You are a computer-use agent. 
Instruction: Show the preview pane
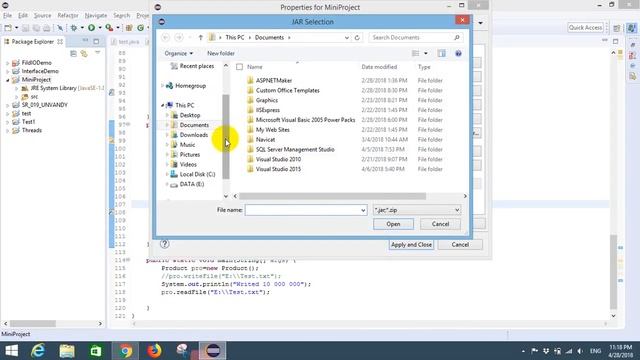coord(442,53)
